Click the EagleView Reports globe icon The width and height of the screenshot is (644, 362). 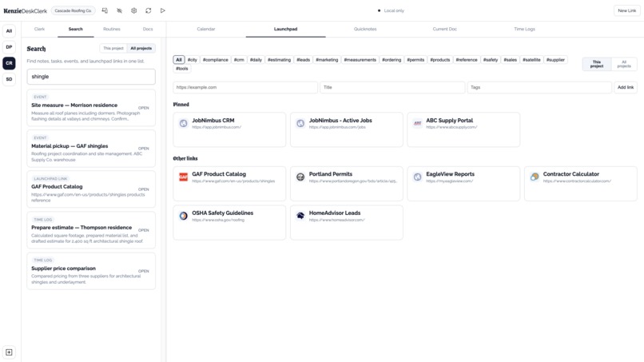pos(417,177)
